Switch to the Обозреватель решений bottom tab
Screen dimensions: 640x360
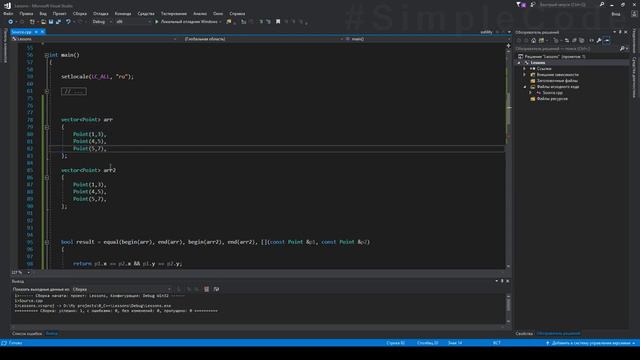point(558,333)
